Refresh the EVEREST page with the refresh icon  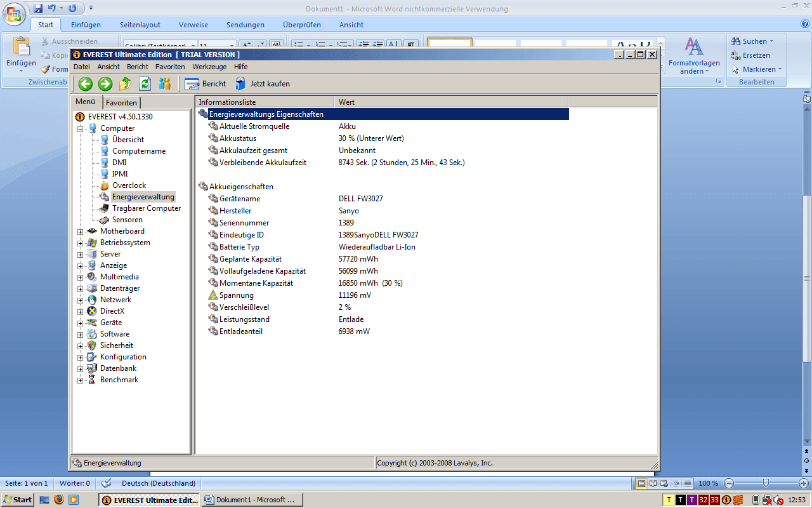click(145, 84)
